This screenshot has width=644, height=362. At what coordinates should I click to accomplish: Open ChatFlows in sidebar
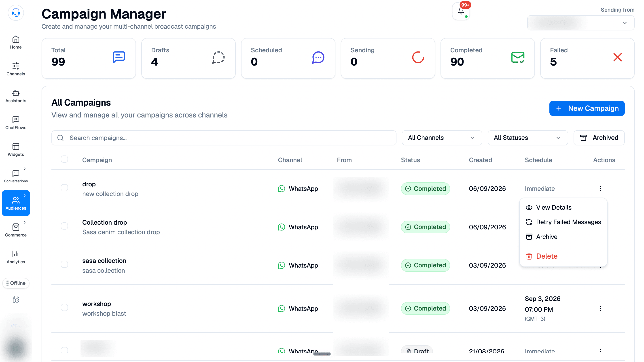16,123
